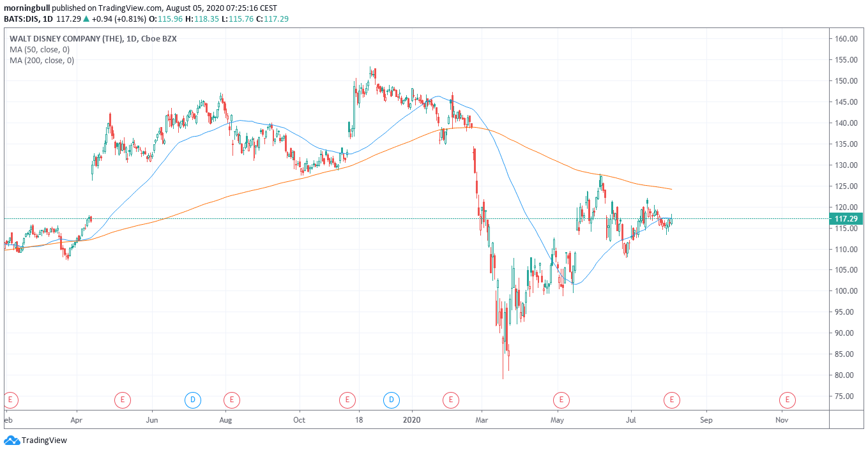Click the earnings marker left of the 18 label
The width and height of the screenshot is (868, 452).
347,400
